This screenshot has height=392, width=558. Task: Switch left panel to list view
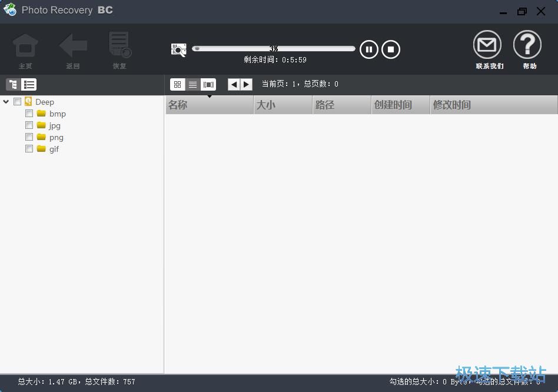(29, 85)
